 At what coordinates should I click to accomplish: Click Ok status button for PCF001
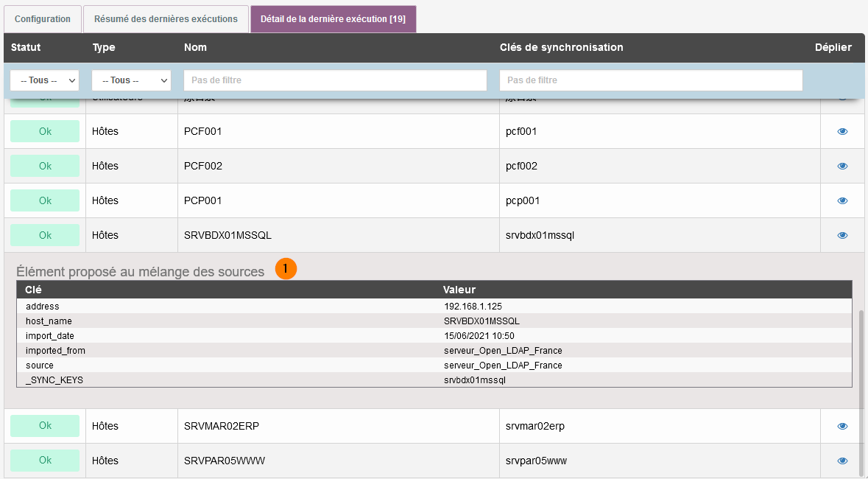click(x=45, y=131)
